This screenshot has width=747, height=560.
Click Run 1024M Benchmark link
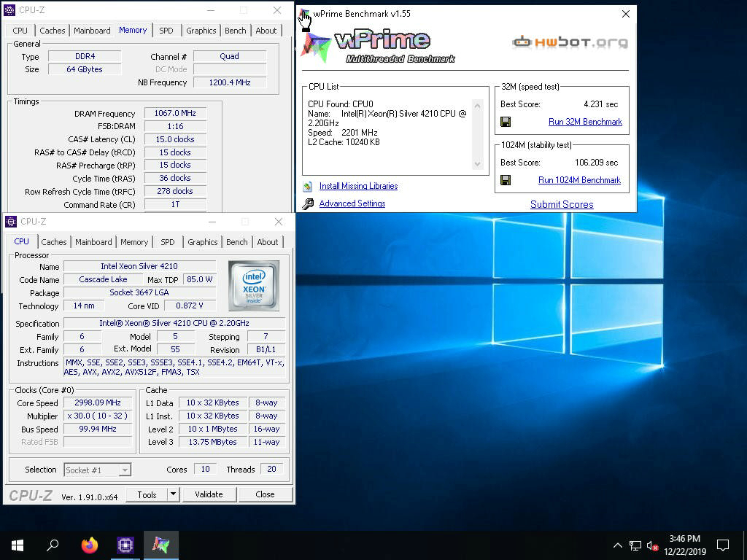point(579,180)
